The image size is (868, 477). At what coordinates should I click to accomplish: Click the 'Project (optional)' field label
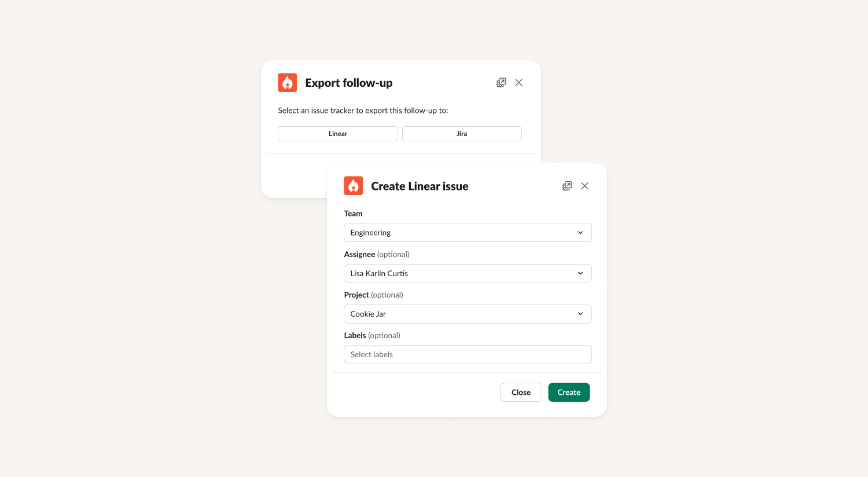point(373,295)
